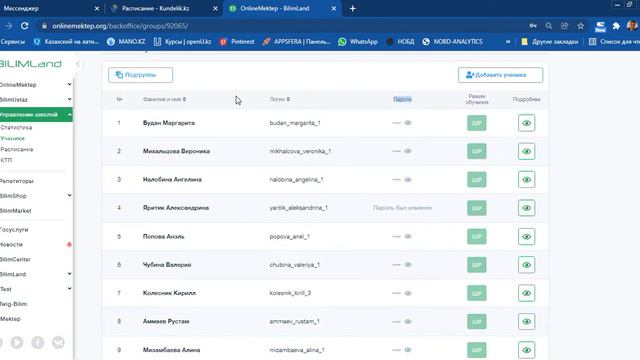Image resolution: width=640 pixels, height=360 pixels.
Task: Click the Facebook social icon in sidebar
Action: (x=38, y=342)
